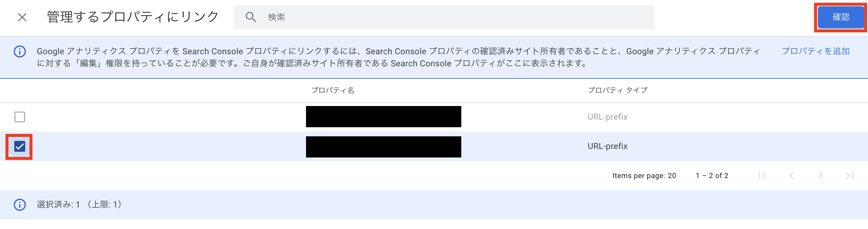Click the info icon in blue banner
The width and height of the screenshot is (868, 229).
20,51
